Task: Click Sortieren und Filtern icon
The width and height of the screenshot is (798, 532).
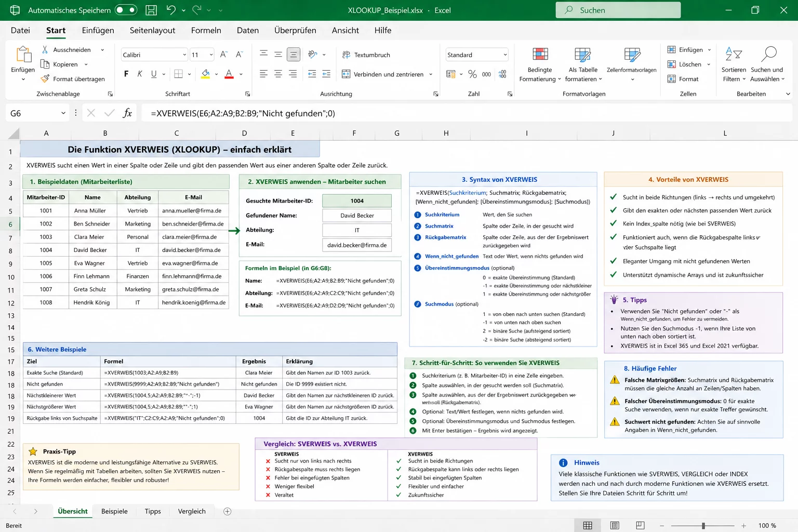Action: click(733, 55)
